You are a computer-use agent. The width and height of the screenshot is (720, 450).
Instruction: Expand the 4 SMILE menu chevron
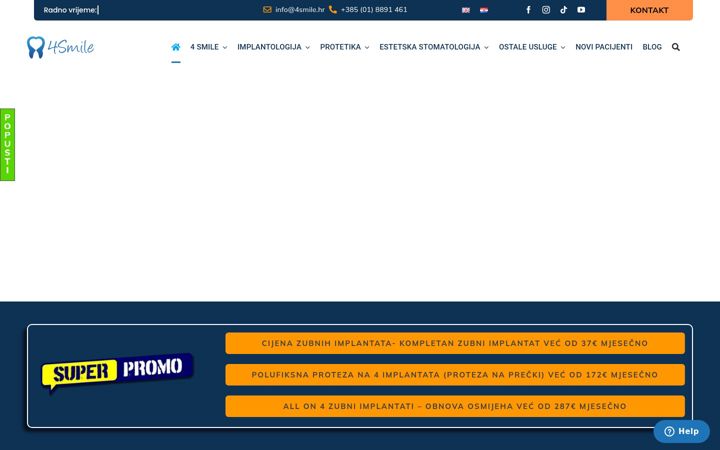(225, 47)
